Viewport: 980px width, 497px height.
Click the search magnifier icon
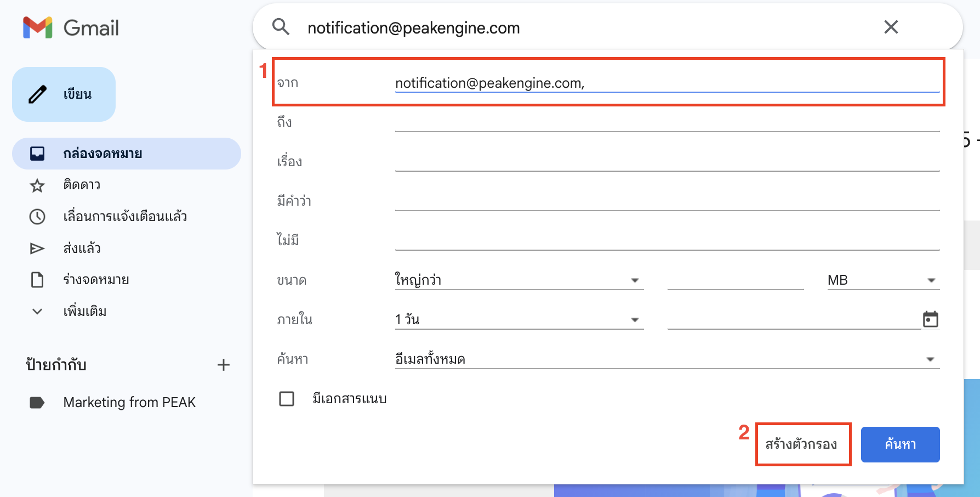tap(281, 27)
